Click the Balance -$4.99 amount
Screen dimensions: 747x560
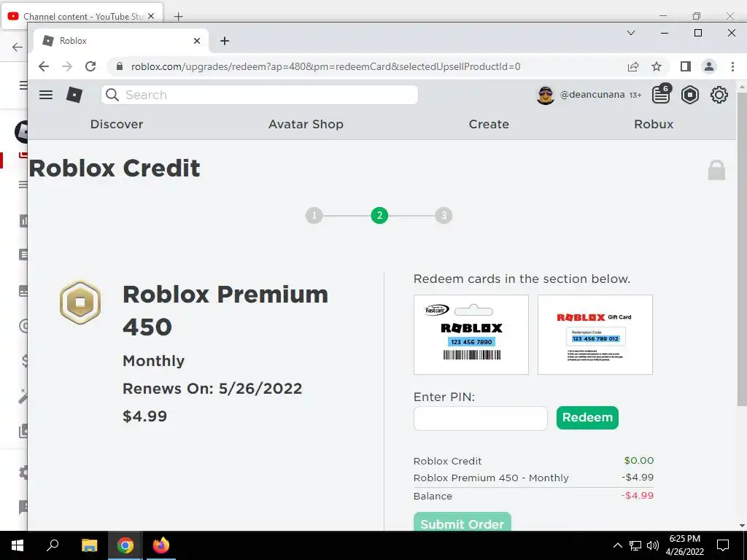coord(638,496)
